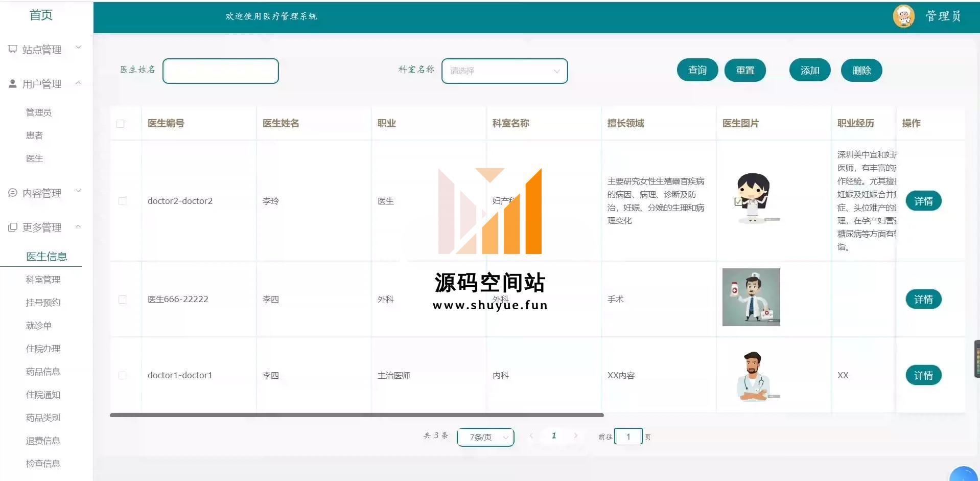The image size is (980, 481).
Task: Click the 管理员 username label
Action: pyautogui.click(x=943, y=16)
